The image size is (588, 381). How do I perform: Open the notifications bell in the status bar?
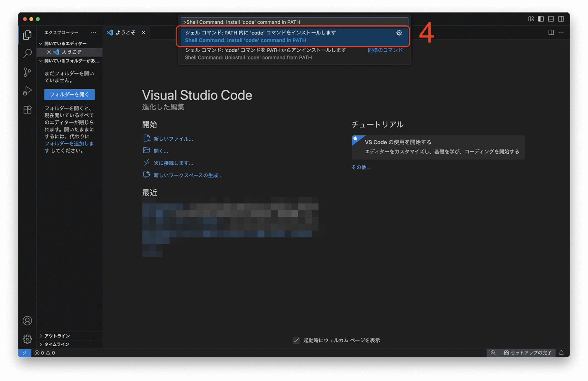[561, 353]
